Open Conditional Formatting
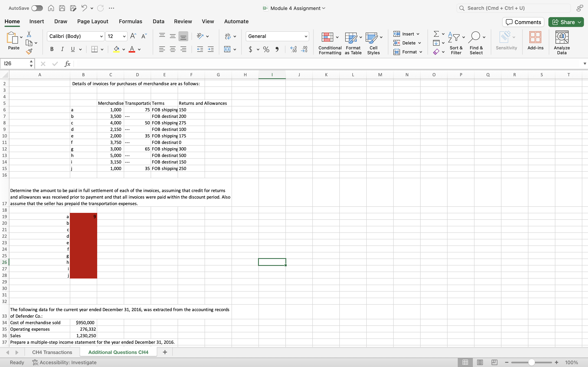 coord(330,43)
